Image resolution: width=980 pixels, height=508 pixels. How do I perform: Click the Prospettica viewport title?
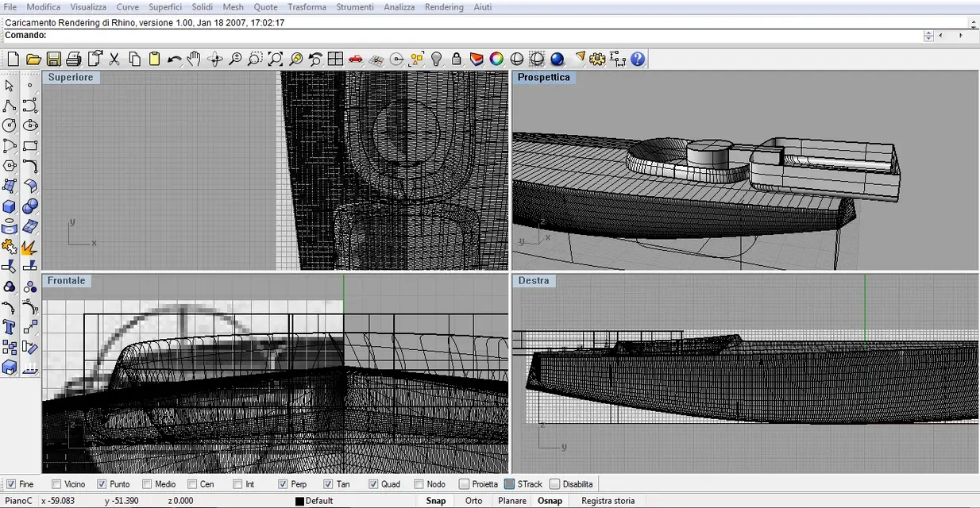click(x=544, y=77)
